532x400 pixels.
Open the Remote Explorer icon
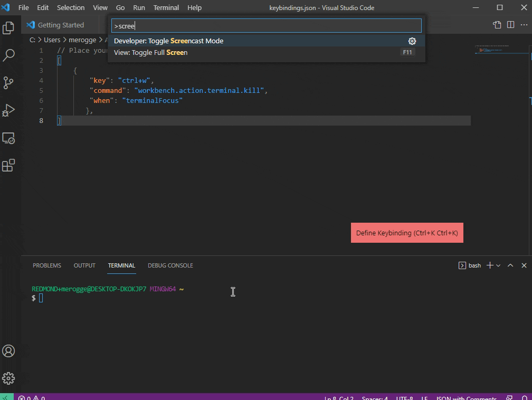point(8,138)
